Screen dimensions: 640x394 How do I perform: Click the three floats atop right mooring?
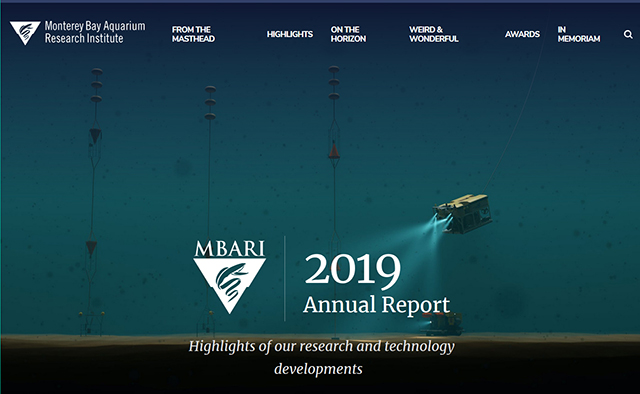(x=334, y=82)
